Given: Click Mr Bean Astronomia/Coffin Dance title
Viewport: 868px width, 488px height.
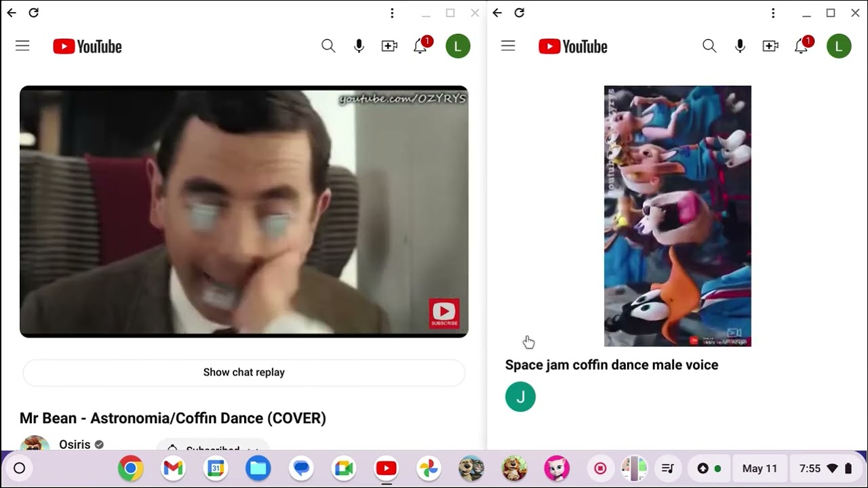Looking at the screenshot, I should point(173,418).
